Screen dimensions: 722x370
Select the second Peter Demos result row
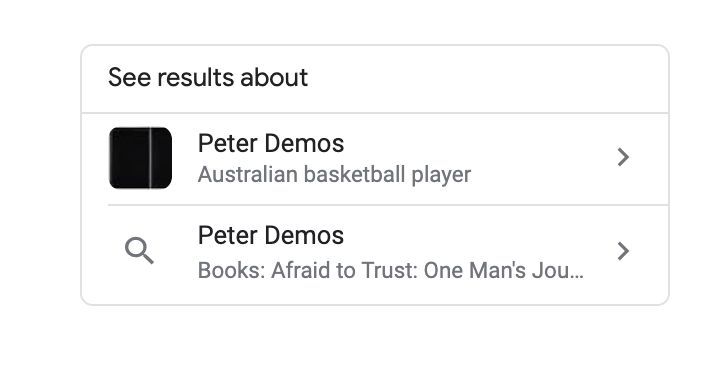click(375, 254)
